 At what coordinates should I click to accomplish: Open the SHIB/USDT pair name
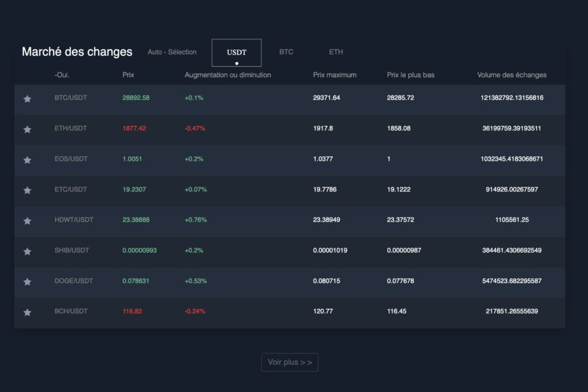72,250
